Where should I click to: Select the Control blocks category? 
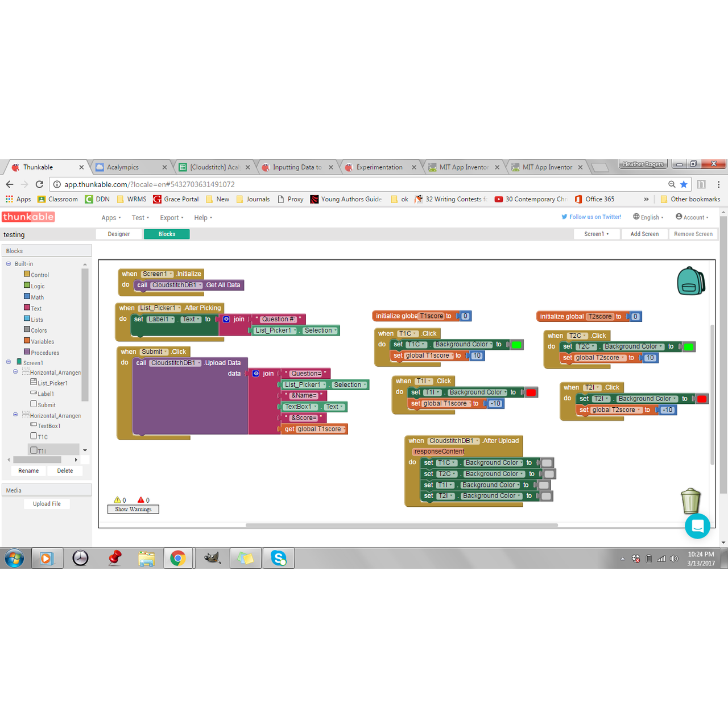tap(39, 275)
